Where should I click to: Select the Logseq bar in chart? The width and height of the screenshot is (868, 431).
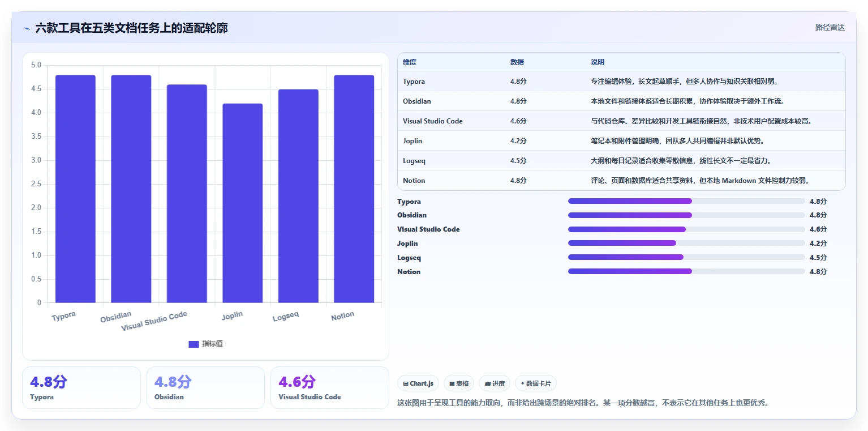[x=298, y=196]
